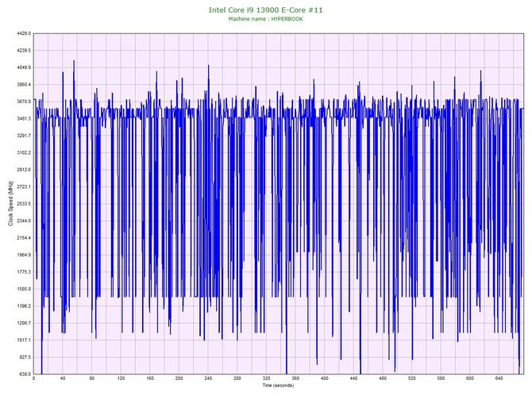Image resolution: width=532 pixels, height=399 pixels.
Task: Select the 520 second time axis mark
Action: pos(411,379)
